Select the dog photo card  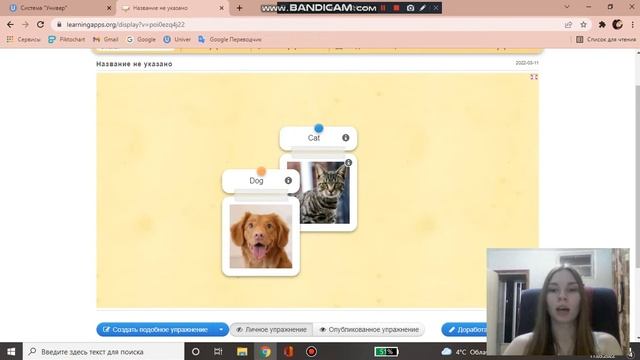261,236
